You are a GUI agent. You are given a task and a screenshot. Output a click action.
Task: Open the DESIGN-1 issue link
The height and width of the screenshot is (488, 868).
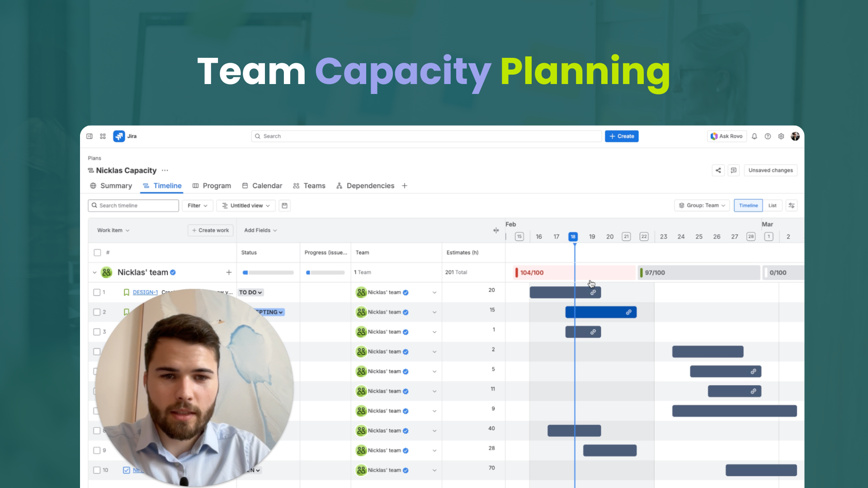[145, 292]
